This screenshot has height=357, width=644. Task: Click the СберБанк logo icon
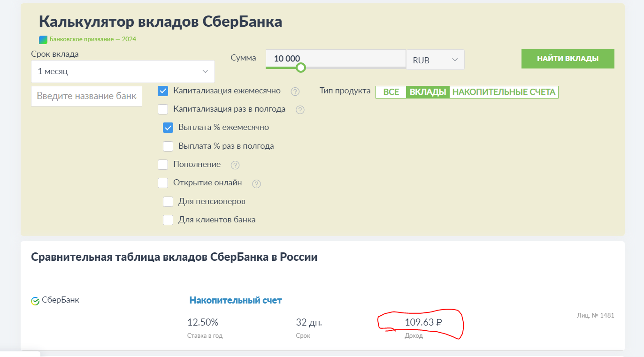pyautogui.click(x=35, y=301)
